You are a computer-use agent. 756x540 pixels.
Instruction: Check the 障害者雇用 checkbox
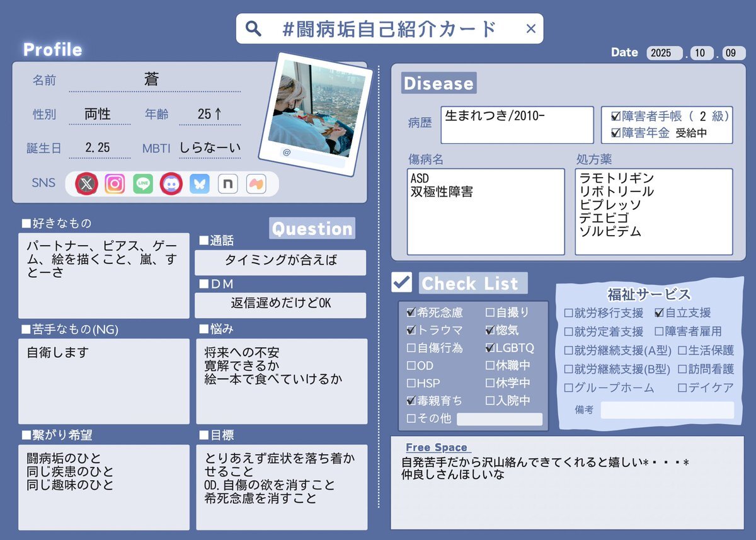[x=659, y=331]
